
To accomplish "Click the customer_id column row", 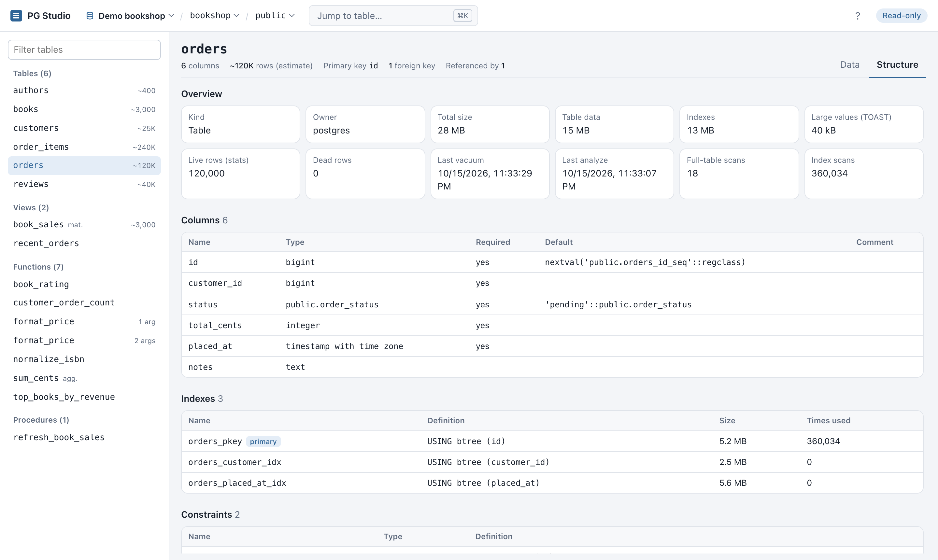I will pyautogui.click(x=552, y=283).
